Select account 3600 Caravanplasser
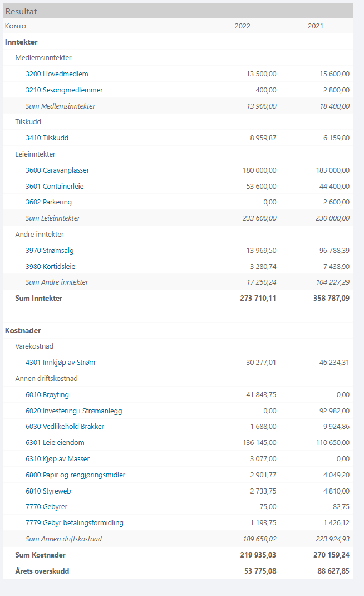This screenshot has height=596, width=364. tap(57, 170)
